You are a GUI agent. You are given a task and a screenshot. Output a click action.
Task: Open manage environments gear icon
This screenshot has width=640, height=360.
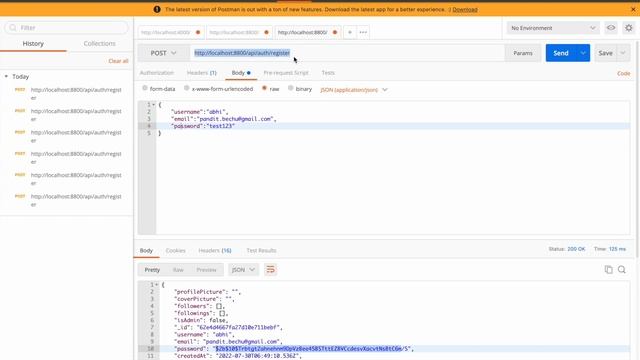pos(629,28)
